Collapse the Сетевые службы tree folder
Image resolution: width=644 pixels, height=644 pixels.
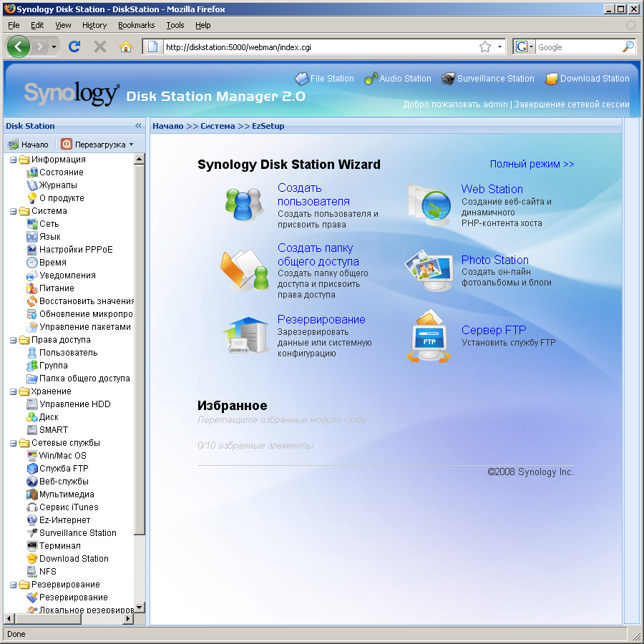coord(13,443)
